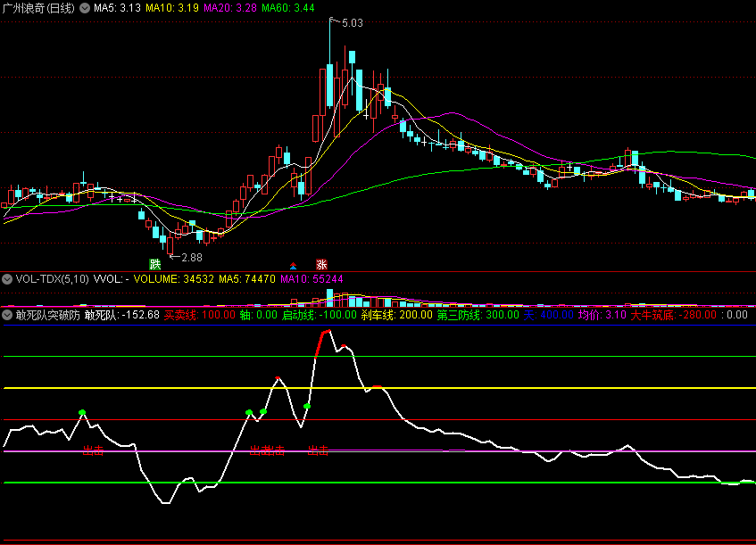Click the 天: 400.00 label
The image size is (756, 545).
click(x=549, y=315)
